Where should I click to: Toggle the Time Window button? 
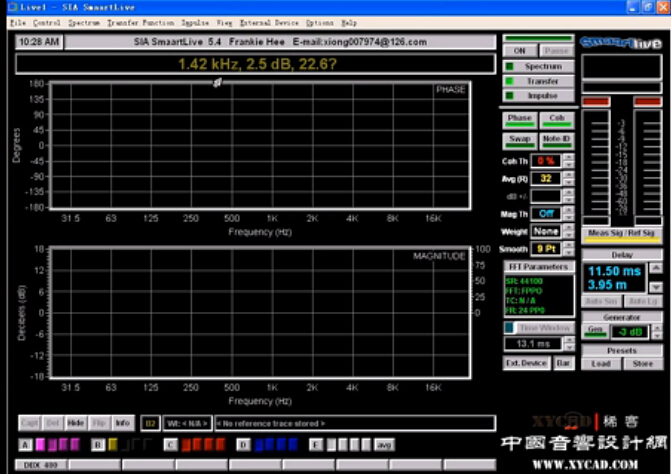coord(539,328)
